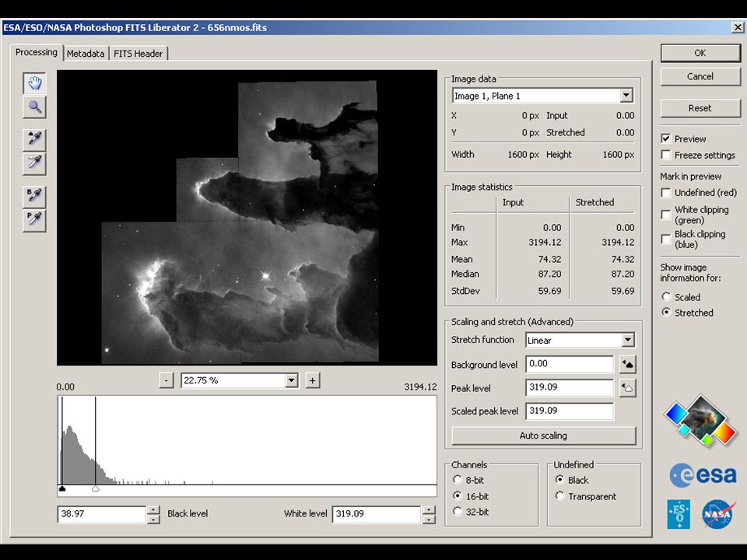Click the white level slider marker under histogram
The image size is (747, 560).
[95, 488]
